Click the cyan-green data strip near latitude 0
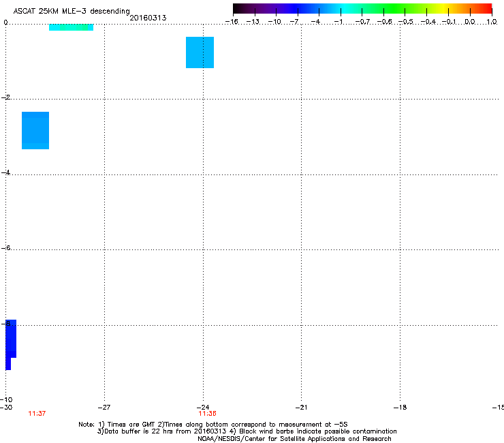The width and height of the screenshot is (504, 443). pos(71,27)
